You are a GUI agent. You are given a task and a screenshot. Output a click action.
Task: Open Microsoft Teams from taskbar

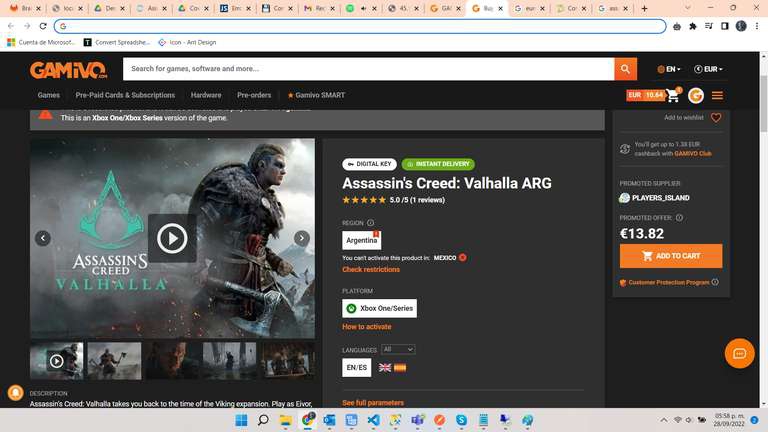tap(417, 420)
